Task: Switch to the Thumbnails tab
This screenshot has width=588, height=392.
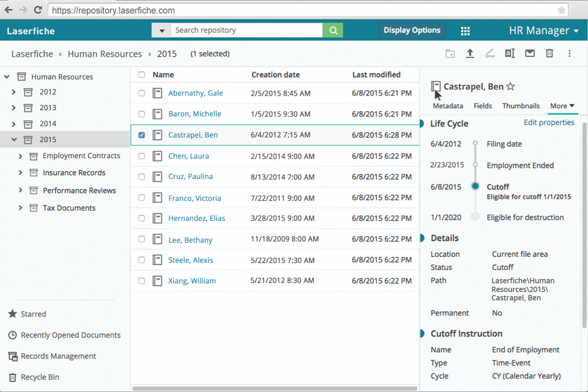Action: [521, 106]
